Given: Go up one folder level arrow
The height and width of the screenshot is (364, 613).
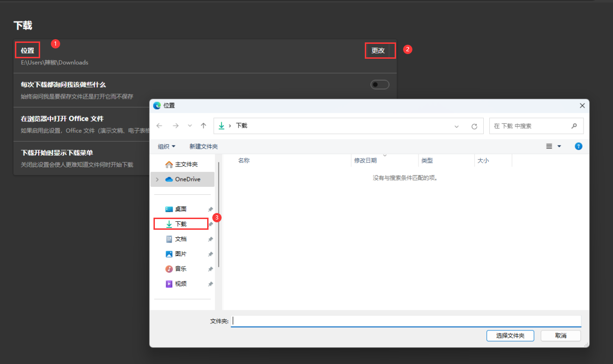Looking at the screenshot, I should [x=203, y=126].
